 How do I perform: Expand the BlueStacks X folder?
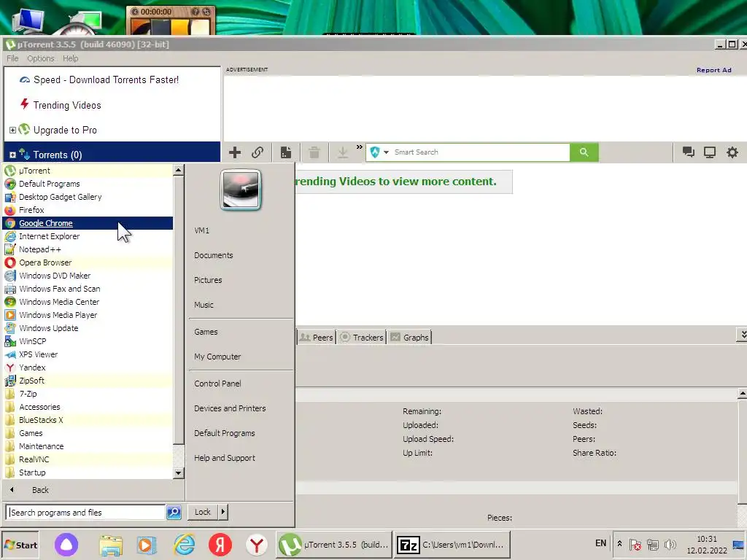tap(88, 420)
